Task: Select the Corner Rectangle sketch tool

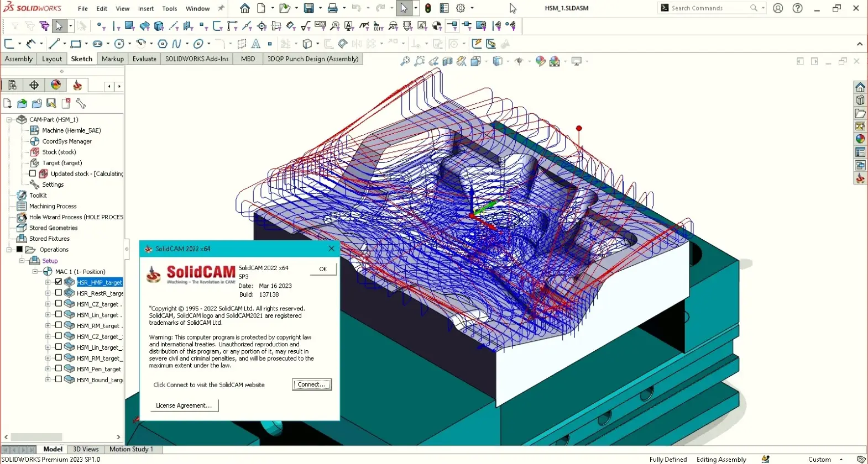Action: click(x=76, y=44)
